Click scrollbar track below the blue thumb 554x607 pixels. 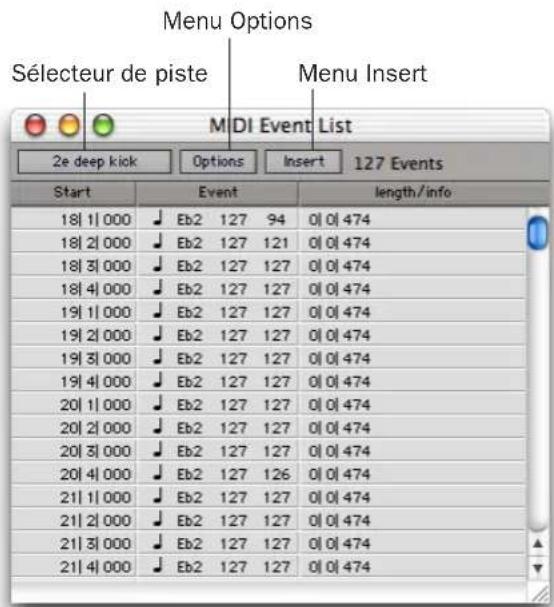pyautogui.click(x=538, y=391)
